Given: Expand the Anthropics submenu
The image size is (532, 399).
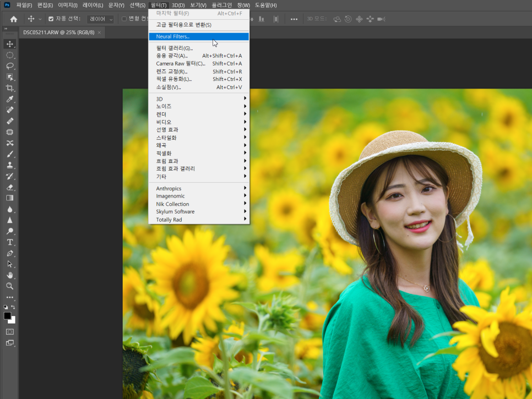Looking at the screenshot, I should pos(199,188).
